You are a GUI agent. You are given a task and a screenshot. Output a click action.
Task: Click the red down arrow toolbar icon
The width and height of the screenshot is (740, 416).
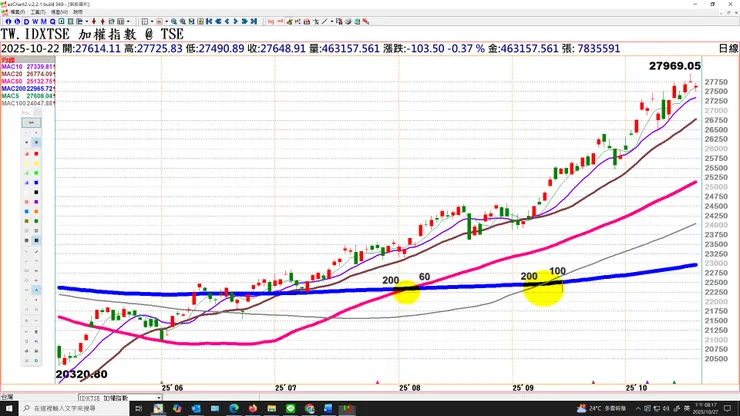(94, 22)
